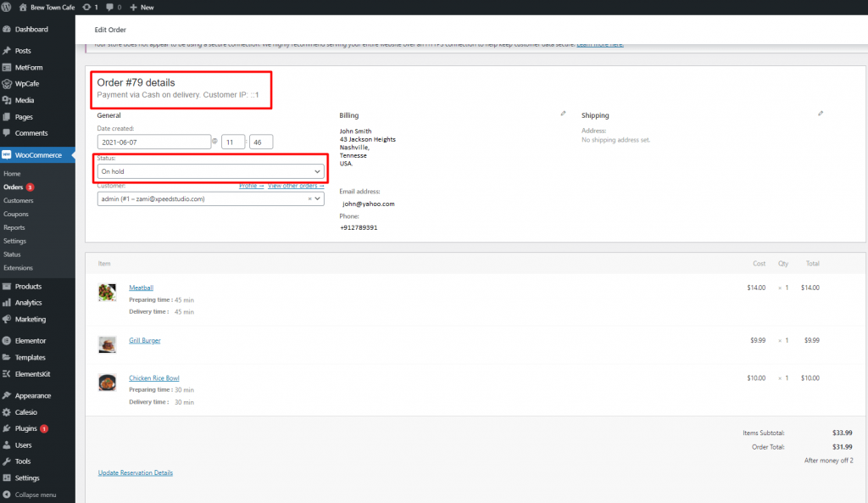Screen dimensions: 868x503
Task: Click the phone number +912789391
Action: (x=359, y=227)
